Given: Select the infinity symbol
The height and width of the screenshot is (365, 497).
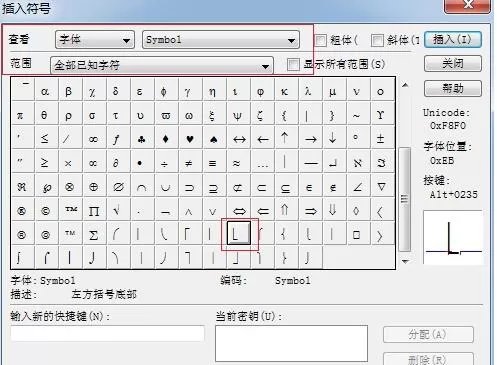Looking at the screenshot, I should [94, 138].
